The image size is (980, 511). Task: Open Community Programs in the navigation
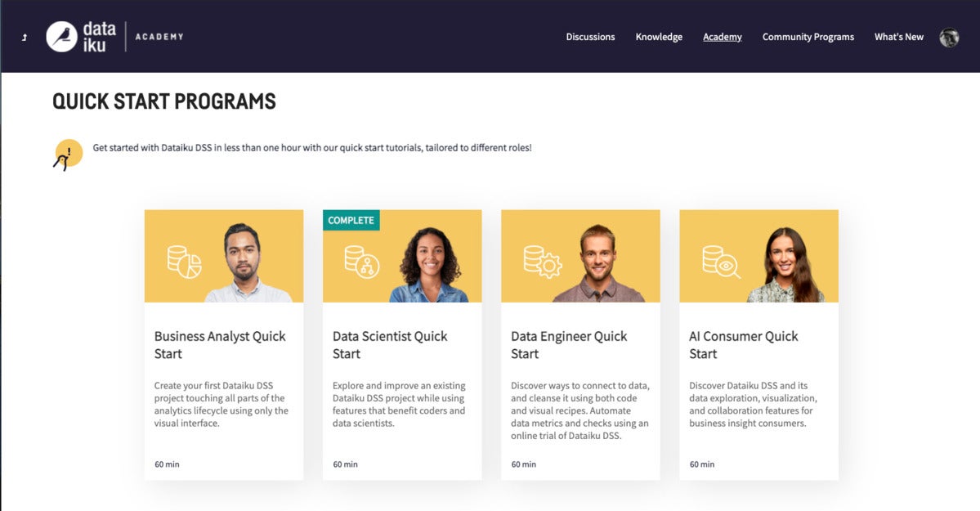(808, 37)
